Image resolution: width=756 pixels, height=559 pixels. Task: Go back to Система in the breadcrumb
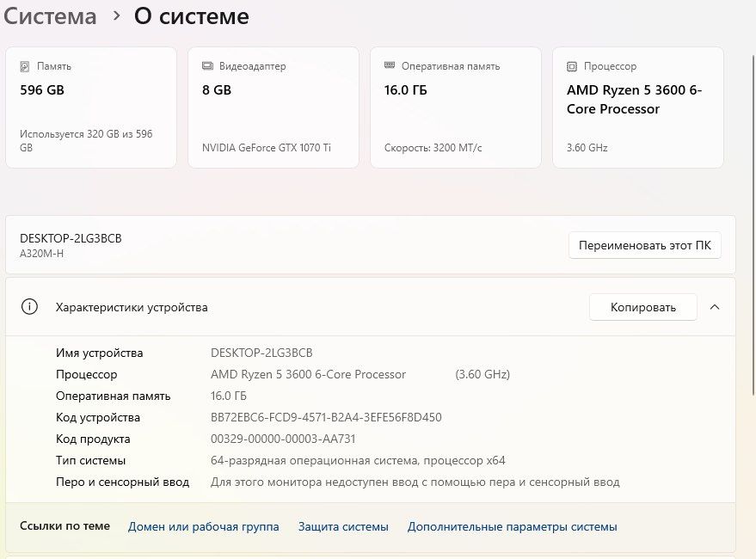[x=50, y=16]
